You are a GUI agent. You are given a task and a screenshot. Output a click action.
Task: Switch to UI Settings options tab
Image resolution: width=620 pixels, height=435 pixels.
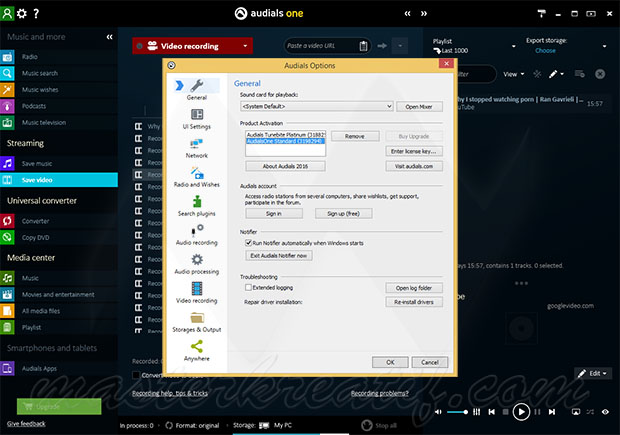(x=197, y=119)
